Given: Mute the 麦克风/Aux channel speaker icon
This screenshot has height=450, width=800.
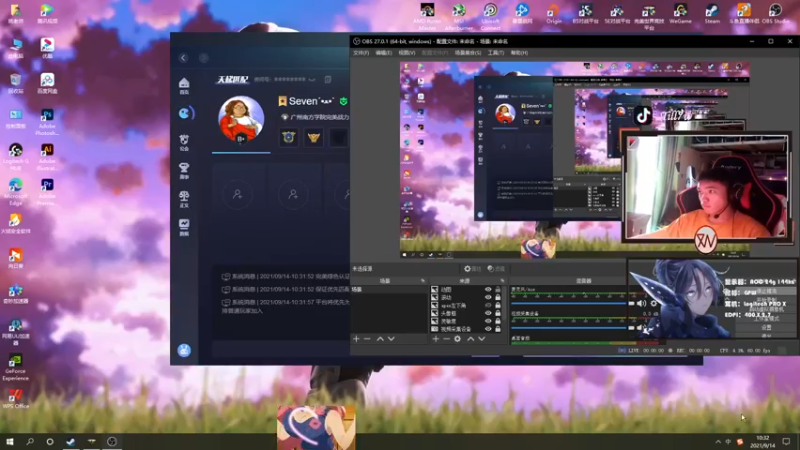Looking at the screenshot, I should pos(641,304).
